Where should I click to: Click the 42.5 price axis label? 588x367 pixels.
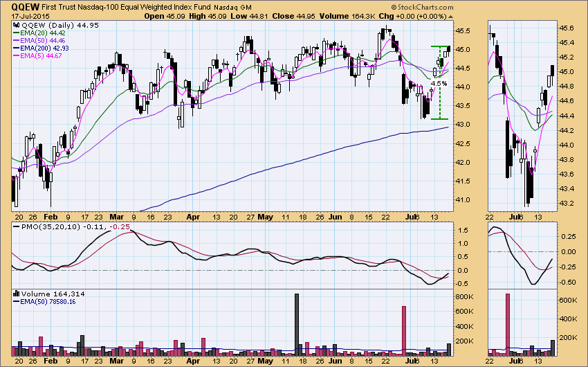pyautogui.click(x=464, y=144)
